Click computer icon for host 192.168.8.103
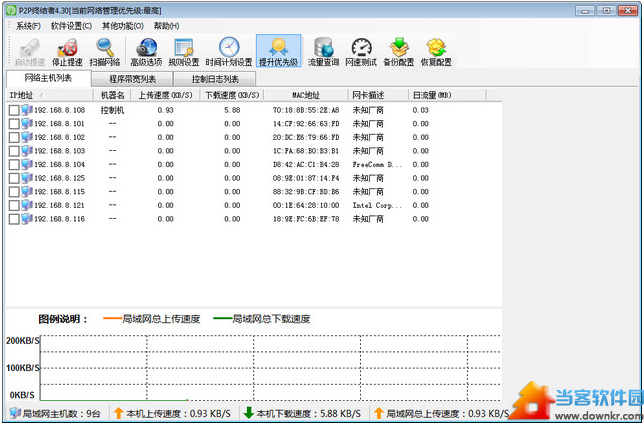This screenshot has height=426, width=644. [x=27, y=150]
